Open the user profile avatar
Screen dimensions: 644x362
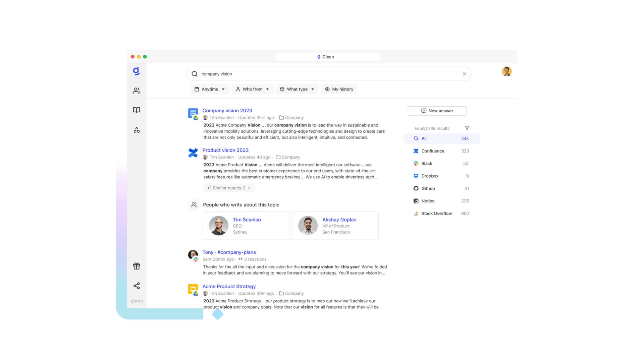tap(506, 71)
